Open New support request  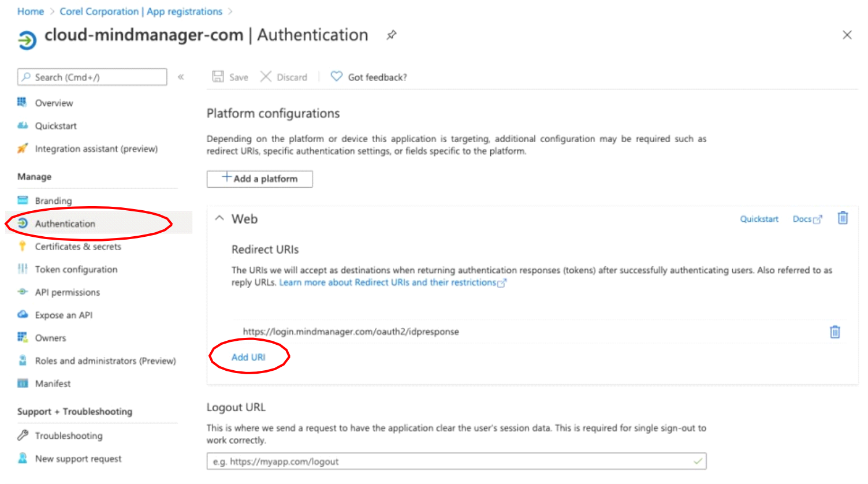[x=78, y=459]
